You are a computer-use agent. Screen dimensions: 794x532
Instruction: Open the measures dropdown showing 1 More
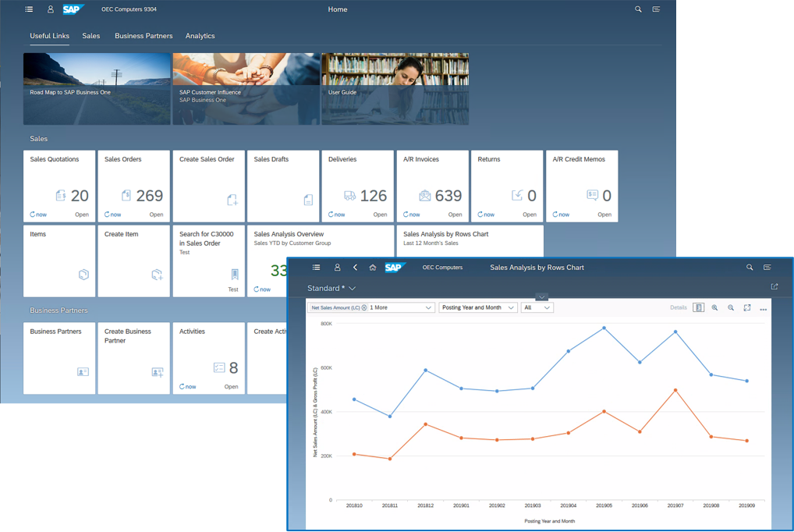[428, 307]
